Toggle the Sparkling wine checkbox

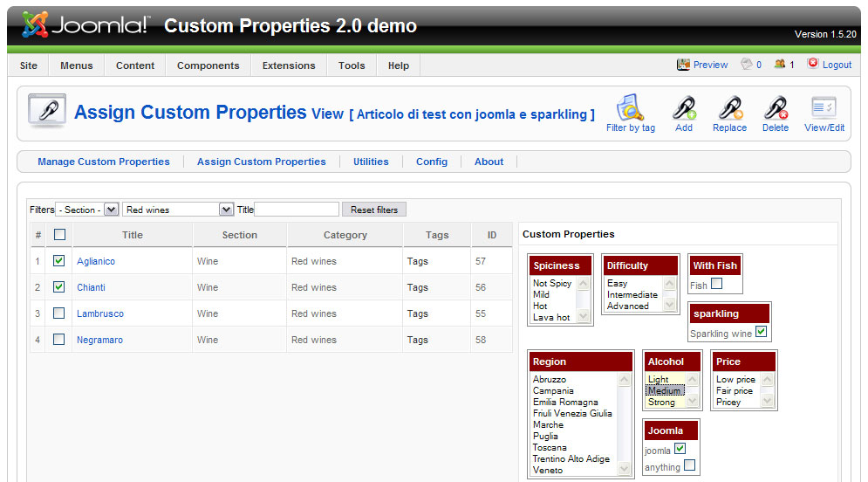(x=761, y=332)
